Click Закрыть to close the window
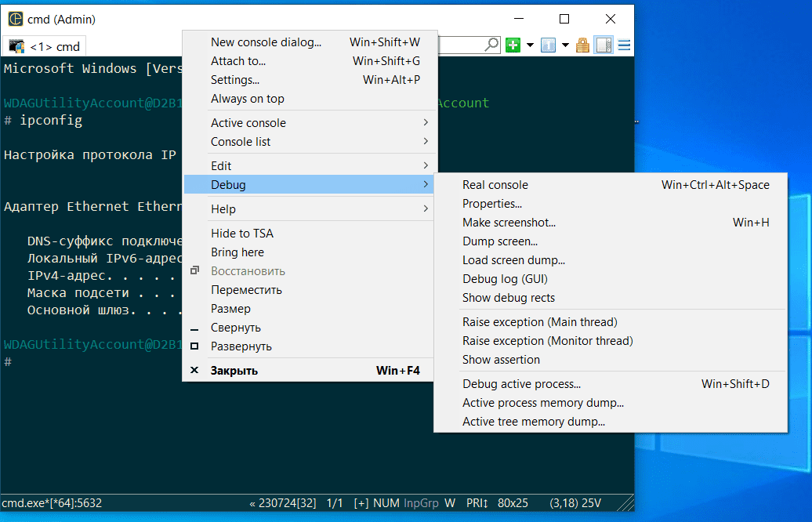This screenshot has height=522, width=812. click(310, 371)
